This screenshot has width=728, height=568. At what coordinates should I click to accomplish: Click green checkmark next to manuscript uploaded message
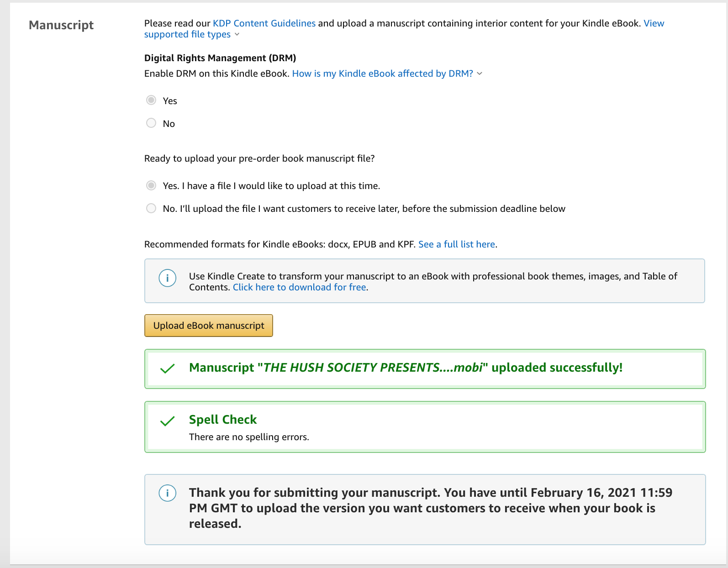[168, 368]
